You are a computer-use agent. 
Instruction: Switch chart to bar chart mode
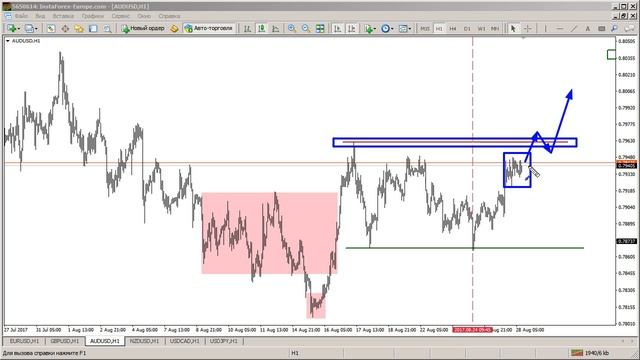click(247, 28)
